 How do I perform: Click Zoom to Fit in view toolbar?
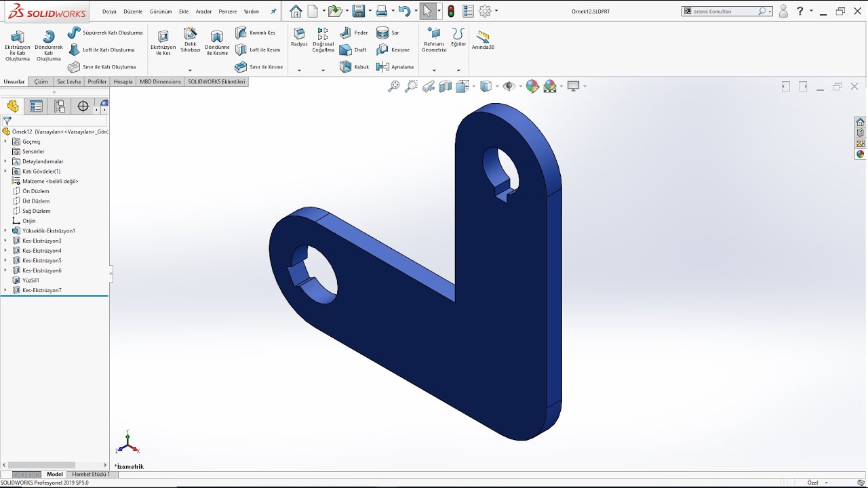tap(393, 86)
